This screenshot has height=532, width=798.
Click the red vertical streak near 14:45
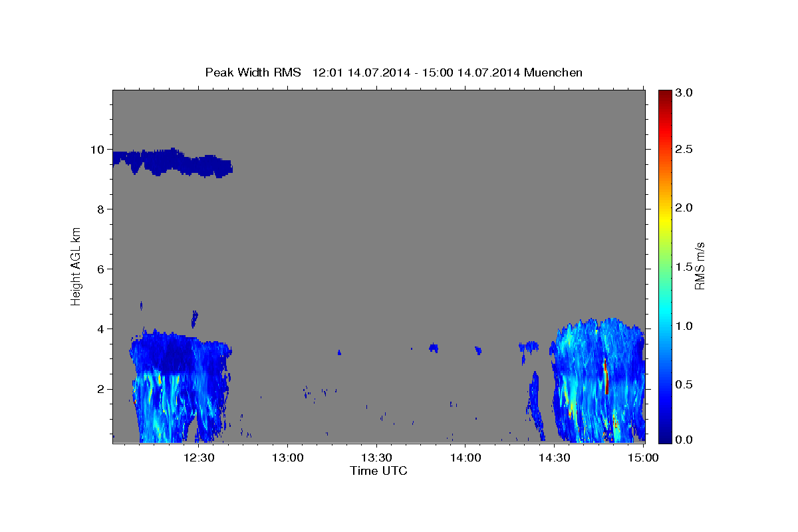click(x=606, y=377)
